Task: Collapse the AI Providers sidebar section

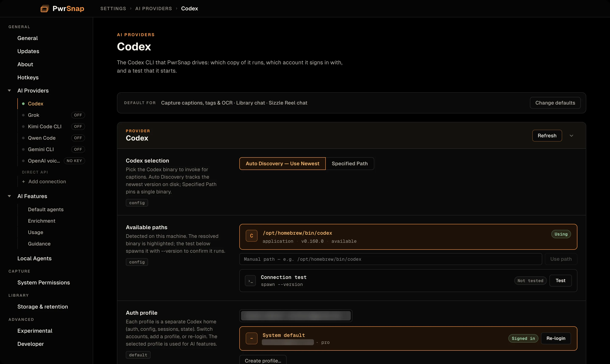Action: click(x=9, y=91)
